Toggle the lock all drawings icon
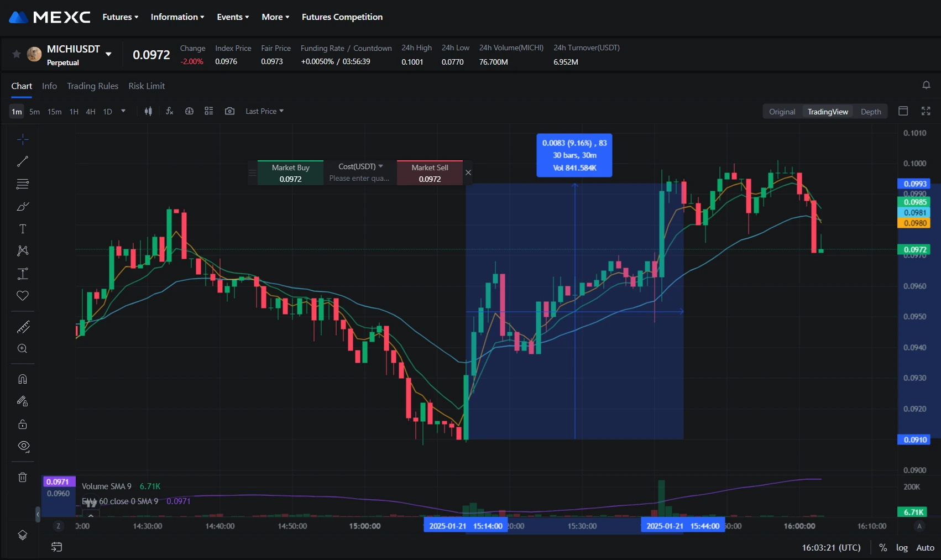Image resolution: width=941 pixels, height=560 pixels. pyautogui.click(x=23, y=424)
